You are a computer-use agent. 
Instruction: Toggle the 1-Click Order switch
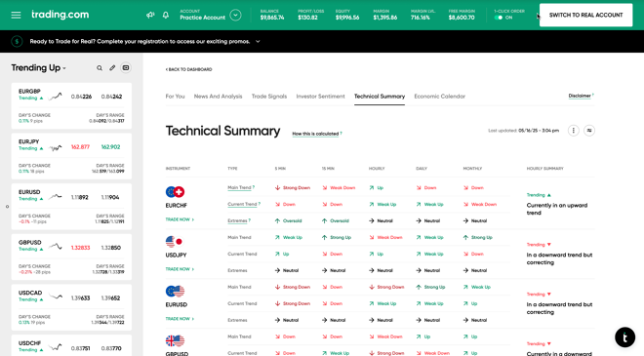499,18
